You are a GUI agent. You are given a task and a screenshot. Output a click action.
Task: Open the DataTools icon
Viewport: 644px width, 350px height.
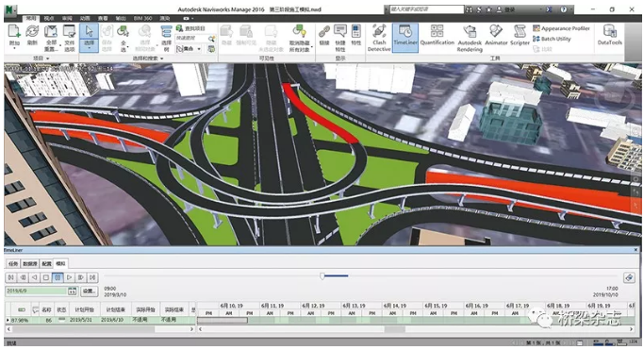point(609,35)
